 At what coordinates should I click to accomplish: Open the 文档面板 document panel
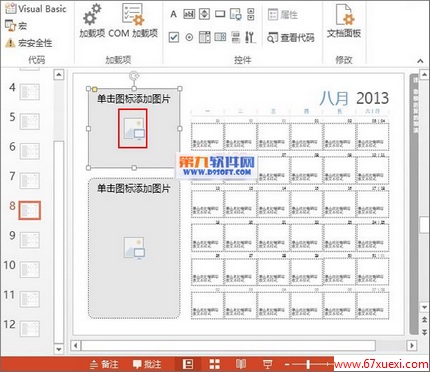pos(344,21)
